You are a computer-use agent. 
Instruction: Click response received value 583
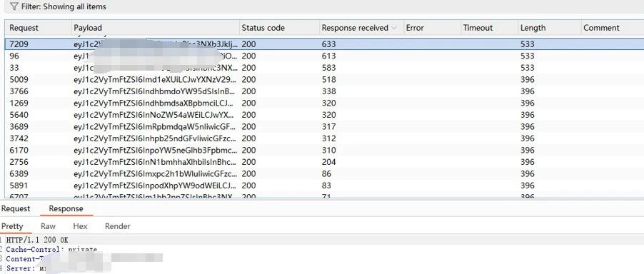point(328,68)
